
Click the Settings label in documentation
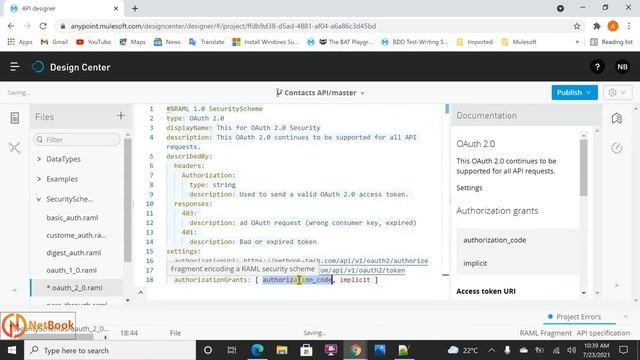coord(469,188)
